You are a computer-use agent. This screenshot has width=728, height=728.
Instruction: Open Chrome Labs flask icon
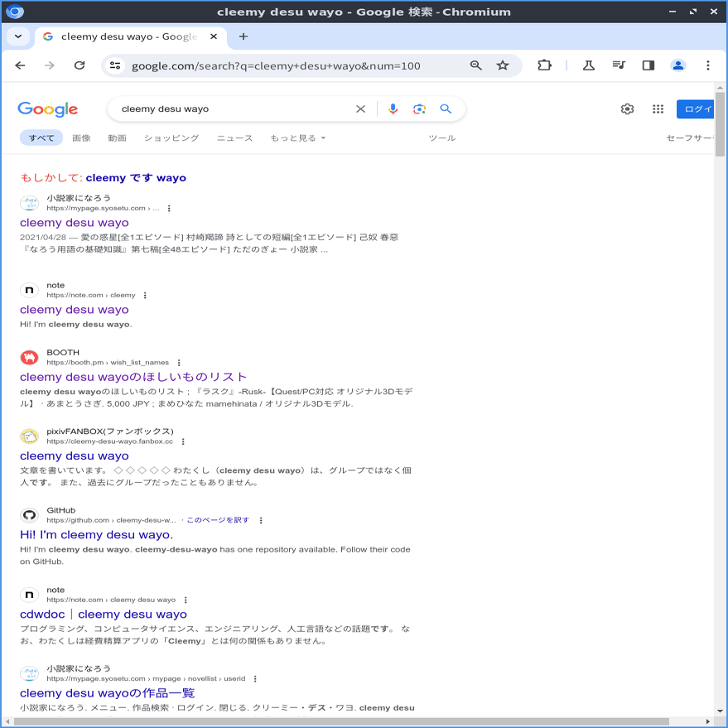tap(588, 65)
